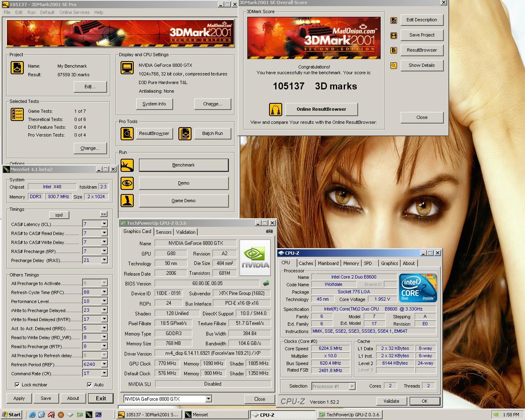525x420 pixels.
Task: Click the floppy disk Save Project icon
Action: pyautogui.click(x=394, y=35)
